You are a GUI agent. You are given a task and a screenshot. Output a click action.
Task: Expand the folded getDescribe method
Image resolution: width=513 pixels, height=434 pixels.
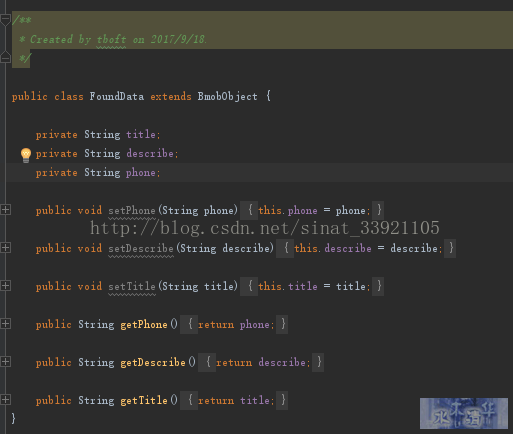pyautogui.click(x=5, y=362)
